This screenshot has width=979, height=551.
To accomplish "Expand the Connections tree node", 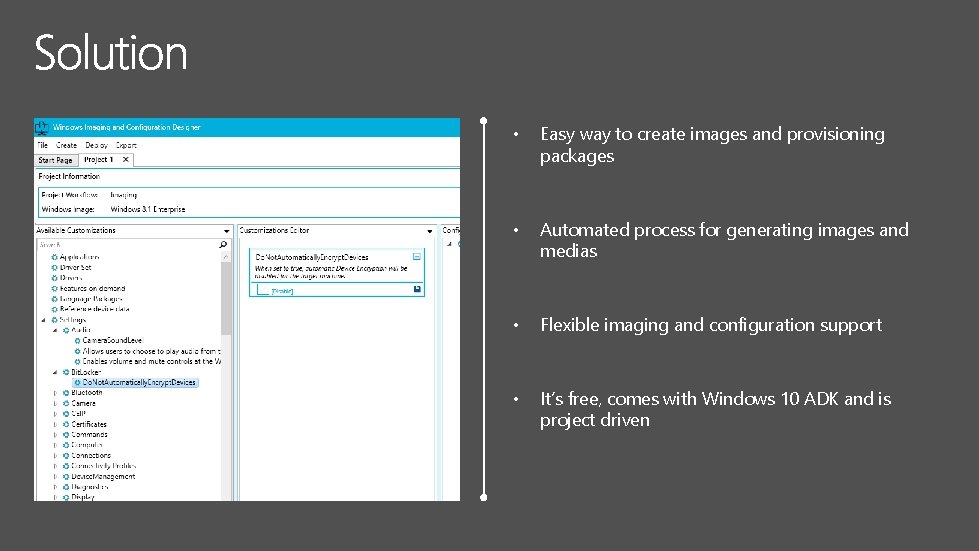I will [x=55, y=456].
